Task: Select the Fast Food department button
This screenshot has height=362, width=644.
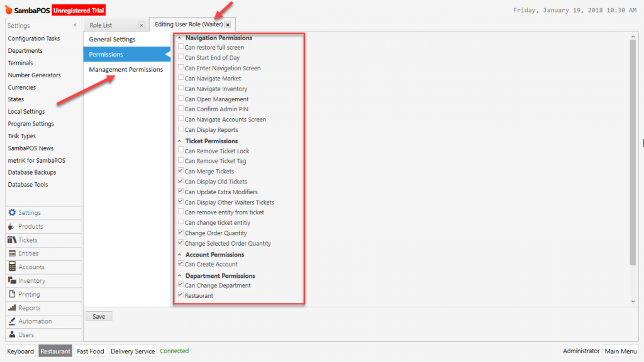Action: (91, 351)
